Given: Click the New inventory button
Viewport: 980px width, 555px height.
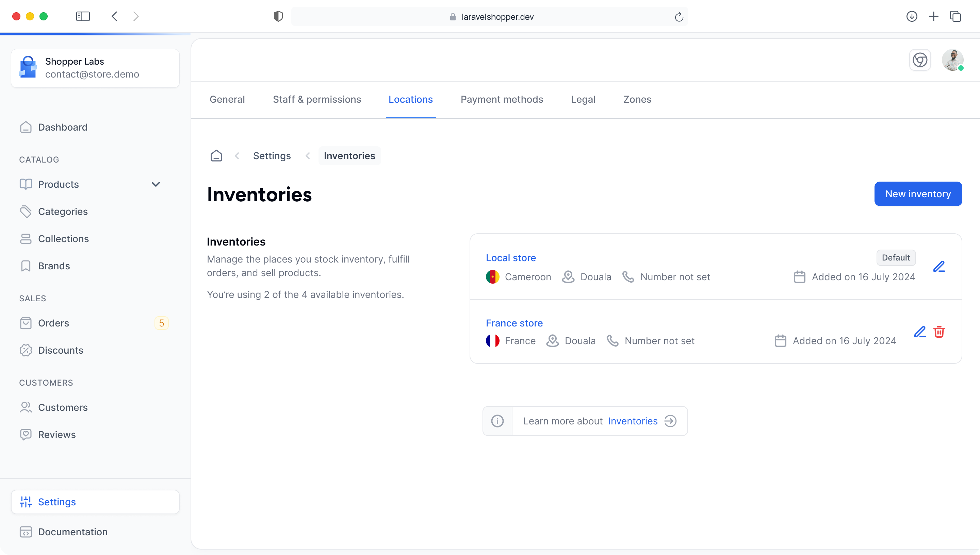Looking at the screenshot, I should point(917,194).
